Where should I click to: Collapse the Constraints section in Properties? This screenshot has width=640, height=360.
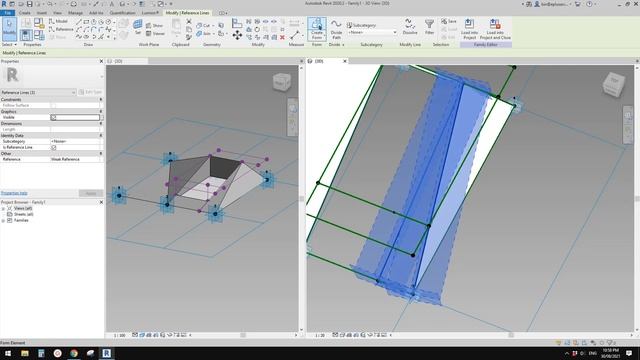[101, 100]
